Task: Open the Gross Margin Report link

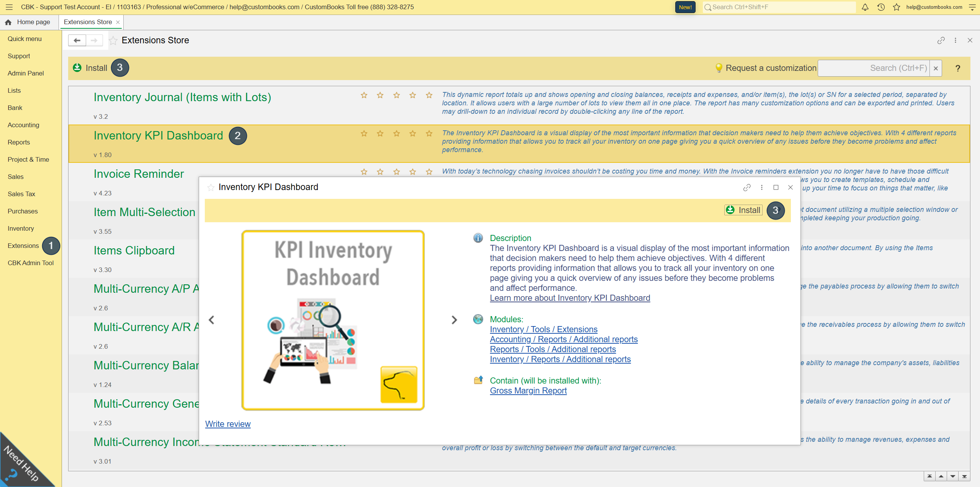Action: (528, 390)
